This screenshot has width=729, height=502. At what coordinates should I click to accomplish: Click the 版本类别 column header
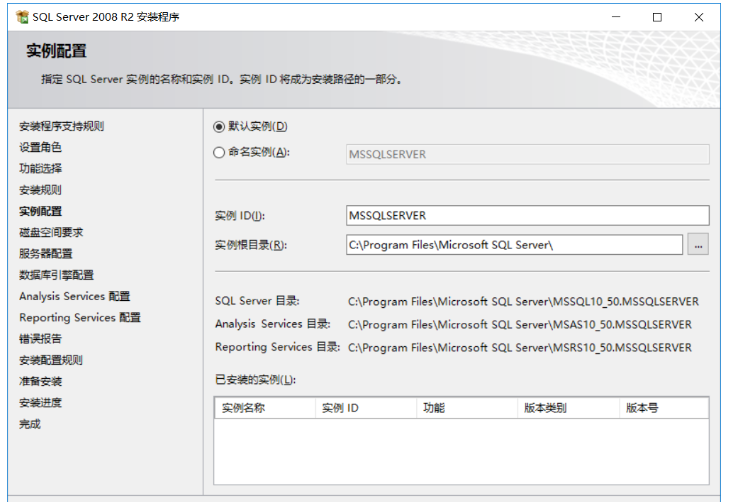(568, 408)
